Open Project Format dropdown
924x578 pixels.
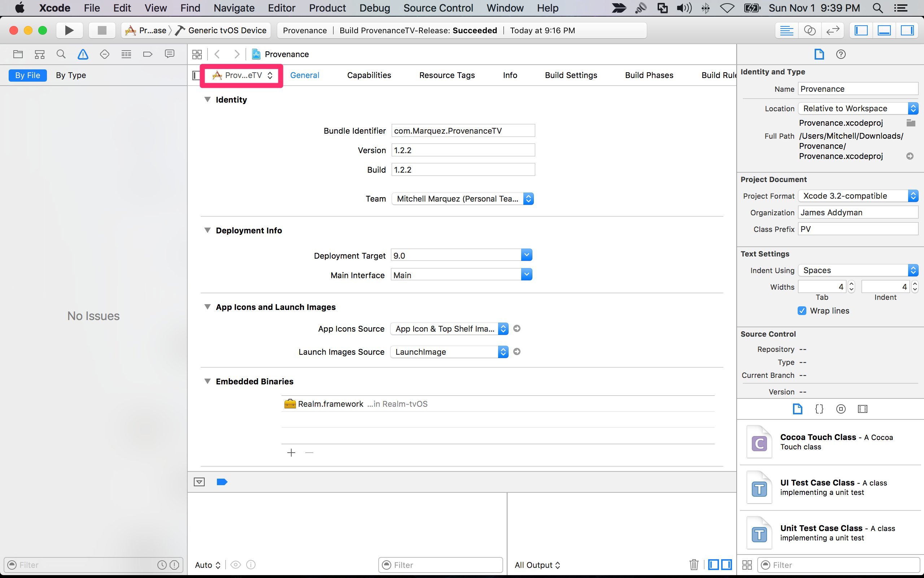tap(858, 196)
